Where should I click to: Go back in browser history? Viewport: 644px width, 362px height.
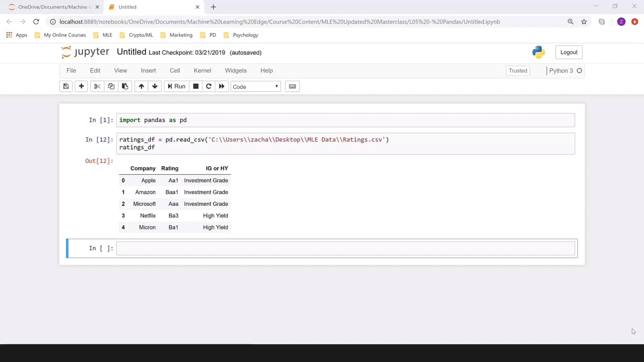coord(9,21)
